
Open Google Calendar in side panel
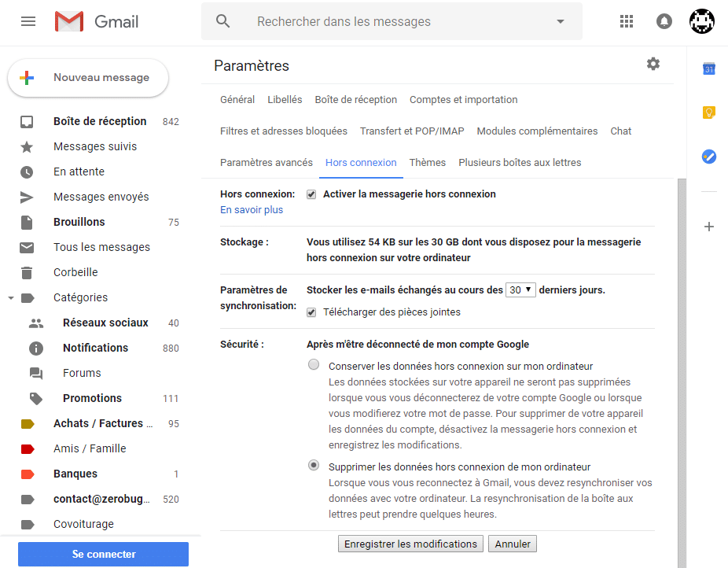pyautogui.click(x=708, y=69)
